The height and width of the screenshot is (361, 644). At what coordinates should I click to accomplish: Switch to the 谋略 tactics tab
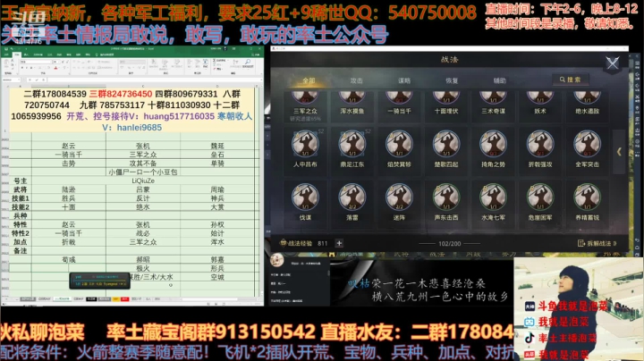point(404,80)
